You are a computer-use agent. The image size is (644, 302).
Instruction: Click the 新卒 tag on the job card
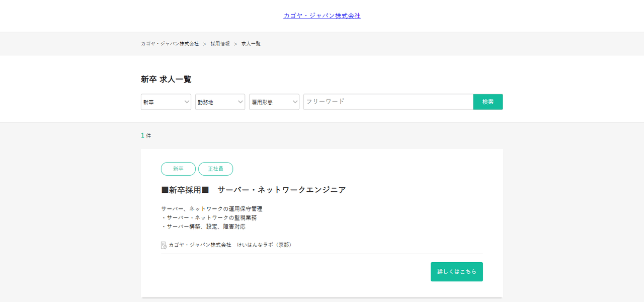(x=178, y=169)
